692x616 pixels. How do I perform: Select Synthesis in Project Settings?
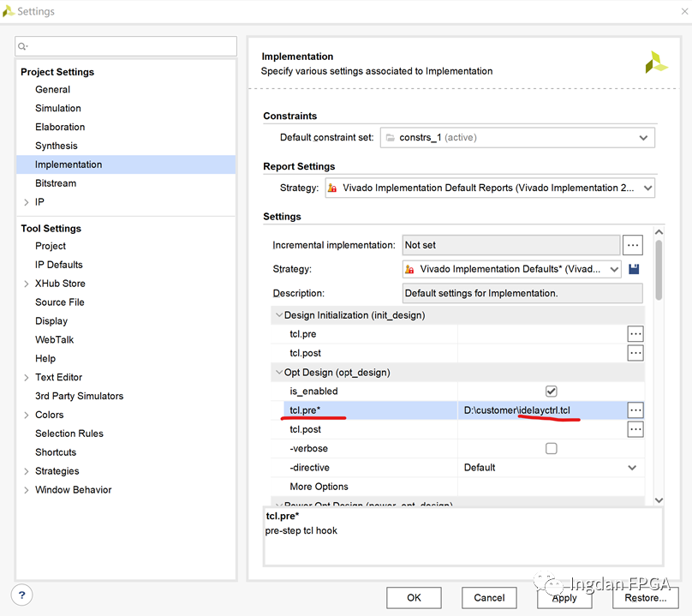(x=57, y=146)
